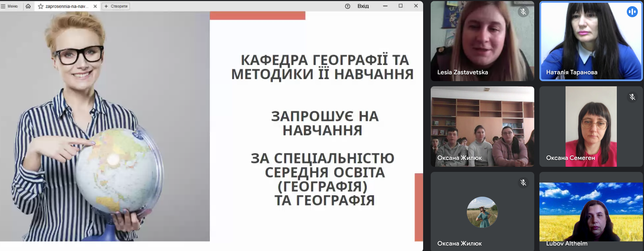Image resolution: width=644 pixels, height=251 pixels.
Task: Click slide text ТА ГЕОГРАФІЯ
Action: [x=324, y=200]
